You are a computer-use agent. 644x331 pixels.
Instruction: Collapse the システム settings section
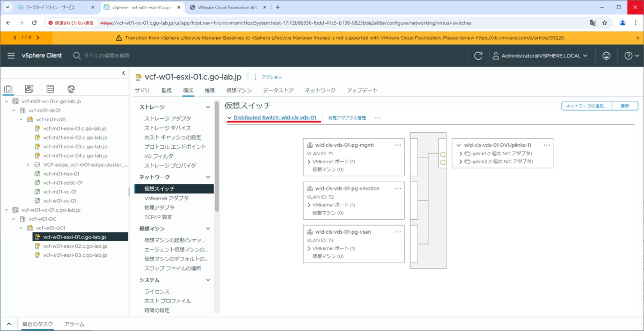(x=208, y=280)
